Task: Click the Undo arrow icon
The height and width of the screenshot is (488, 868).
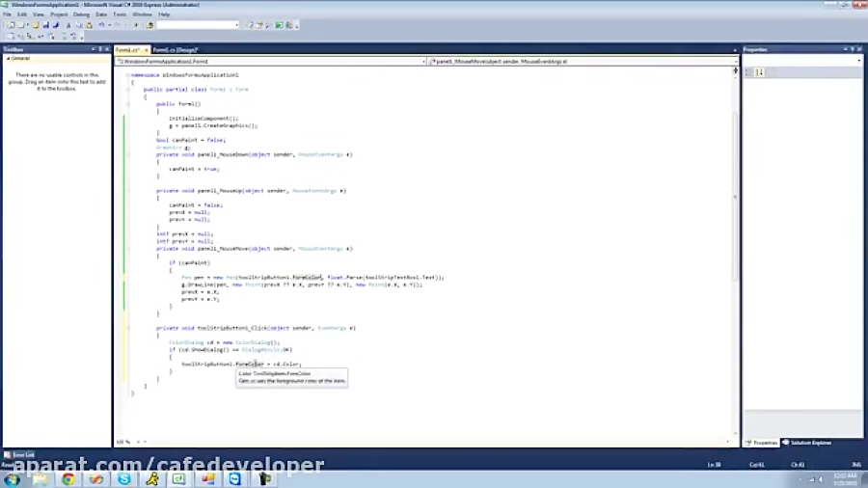Action: (x=101, y=25)
